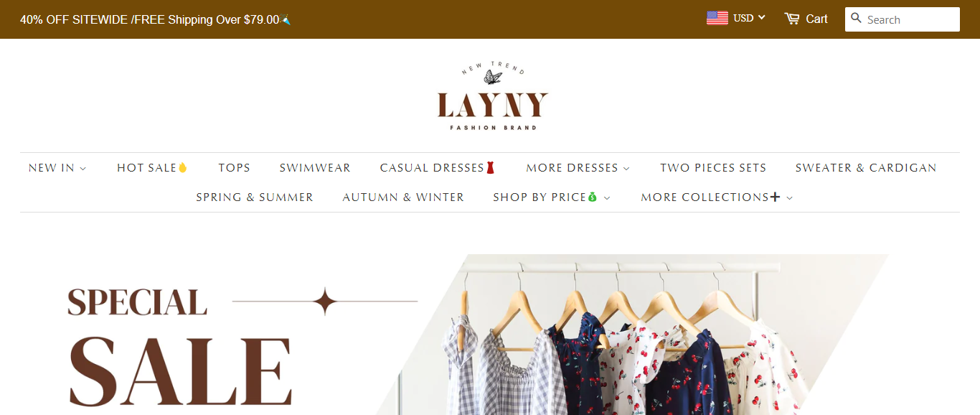Go to the Swimwear category

click(315, 168)
